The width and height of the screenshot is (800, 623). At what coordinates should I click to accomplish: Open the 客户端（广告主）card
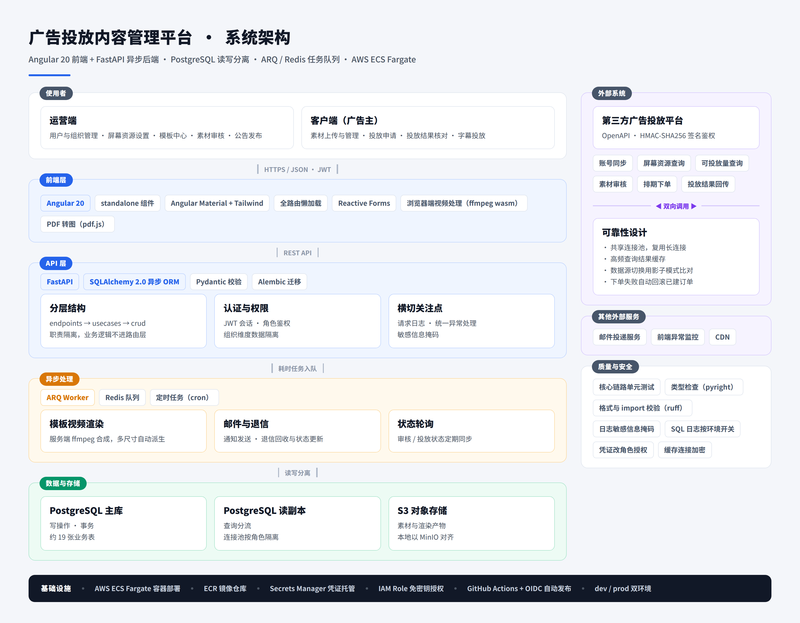pos(428,128)
